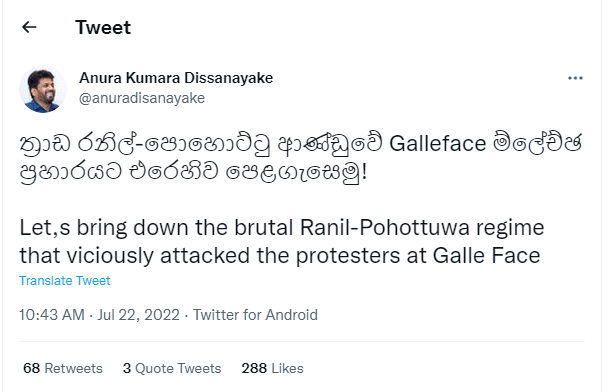Image resolution: width=614 pixels, height=392 pixels.
Task: Click the 10:43 AM timestamp
Action: [52, 315]
